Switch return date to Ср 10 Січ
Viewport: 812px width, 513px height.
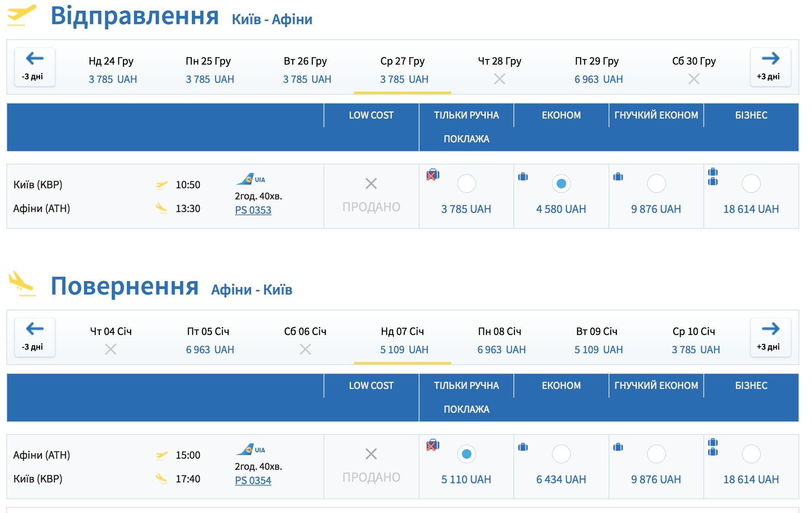pyautogui.click(x=695, y=340)
